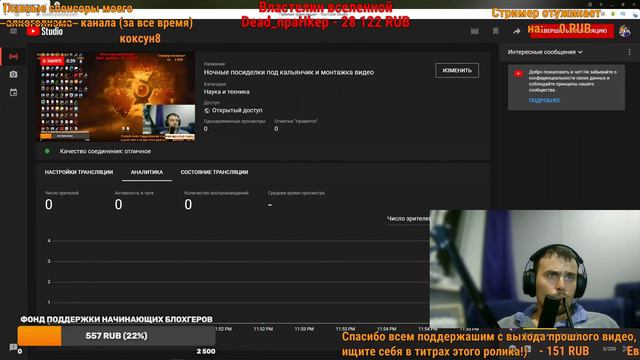Screen dimensions: 640x360
Task: Click the YouTube Studio logo
Action: click(x=45, y=31)
